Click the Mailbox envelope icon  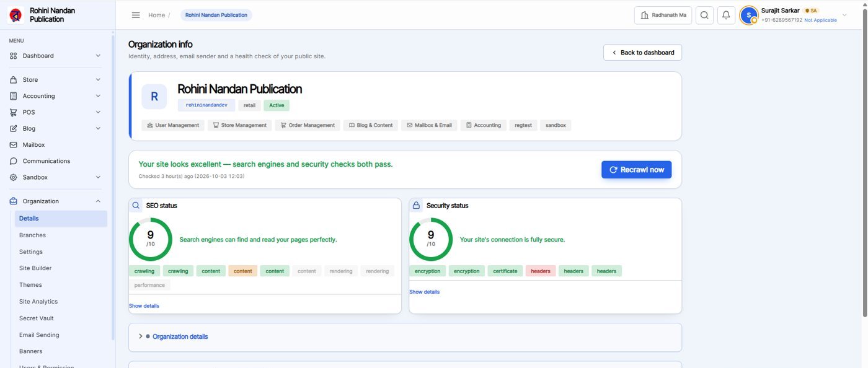coord(14,145)
